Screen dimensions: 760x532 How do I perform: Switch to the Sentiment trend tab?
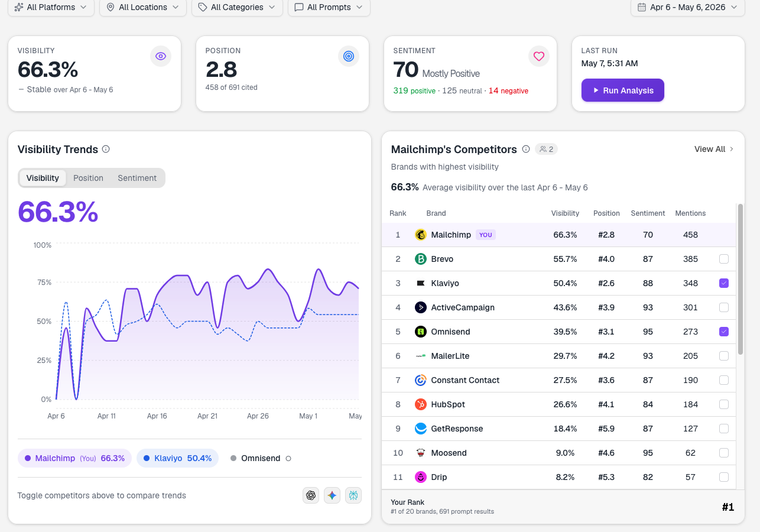[137, 178]
